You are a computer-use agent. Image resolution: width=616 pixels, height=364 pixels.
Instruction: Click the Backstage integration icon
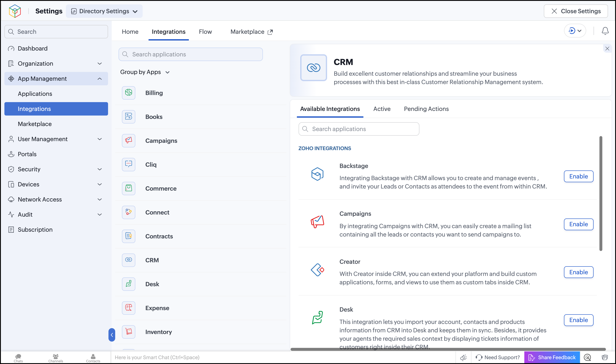pyautogui.click(x=317, y=174)
